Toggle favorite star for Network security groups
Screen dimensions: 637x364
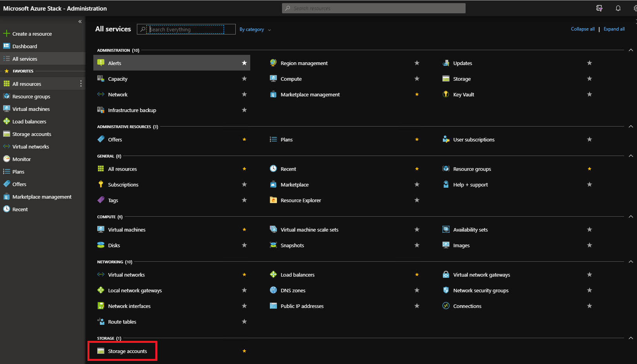click(x=589, y=290)
